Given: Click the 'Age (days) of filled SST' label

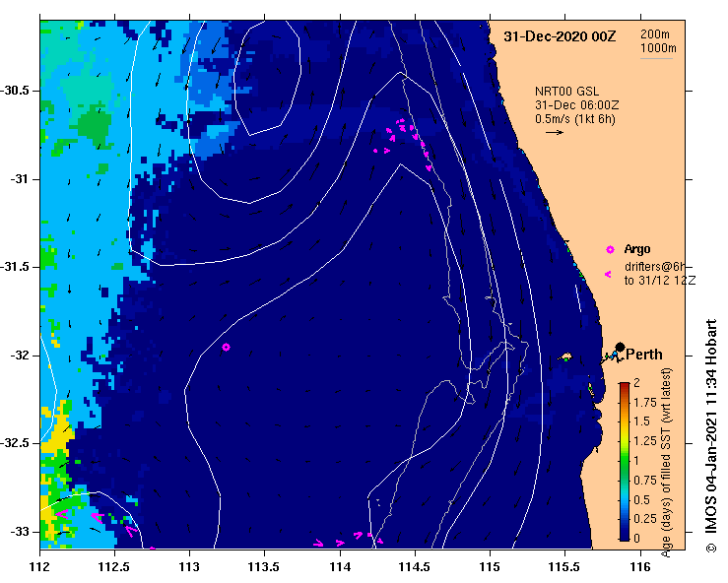Looking at the screenshot, I should pyautogui.click(x=666, y=463).
